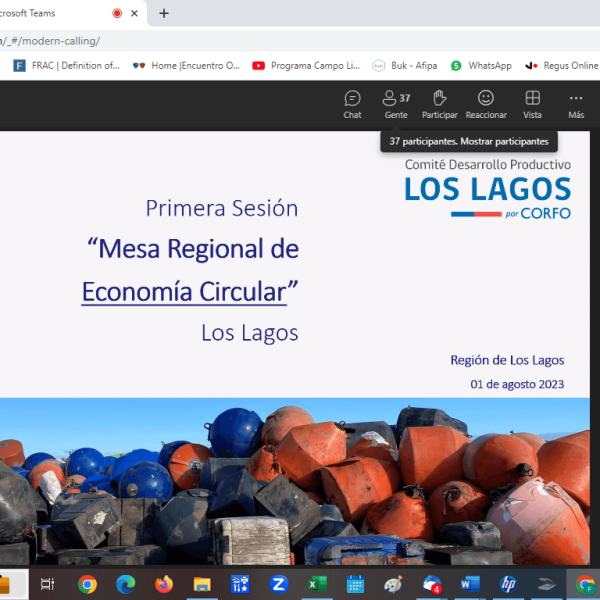Screen dimensions: 600x600
Task: Click the Economía Circular title on slide
Action: [x=190, y=291]
